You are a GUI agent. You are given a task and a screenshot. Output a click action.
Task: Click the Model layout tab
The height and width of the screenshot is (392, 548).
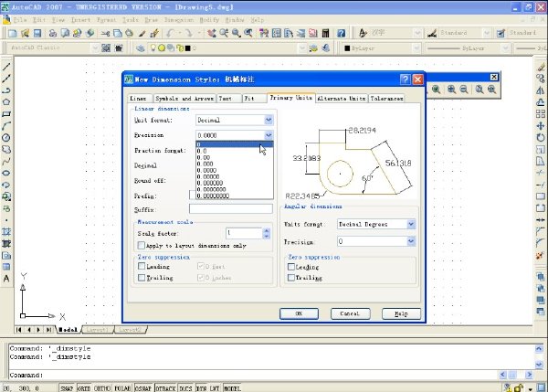tap(68, 329)
